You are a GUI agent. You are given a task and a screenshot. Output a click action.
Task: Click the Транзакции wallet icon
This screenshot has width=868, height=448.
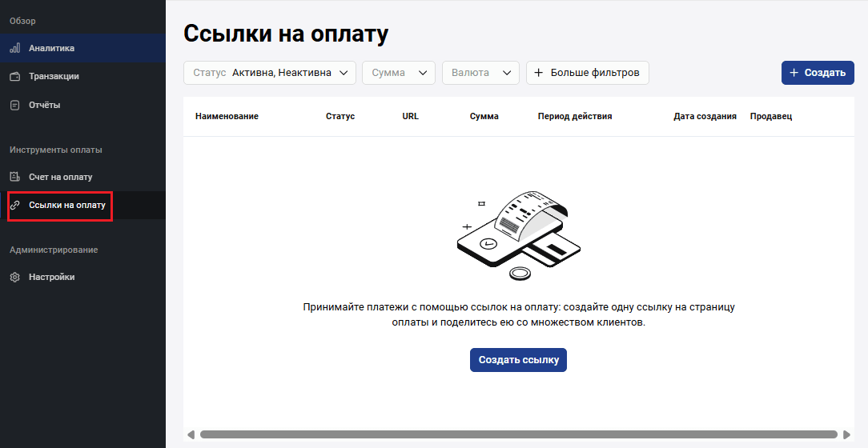[14, 77]
